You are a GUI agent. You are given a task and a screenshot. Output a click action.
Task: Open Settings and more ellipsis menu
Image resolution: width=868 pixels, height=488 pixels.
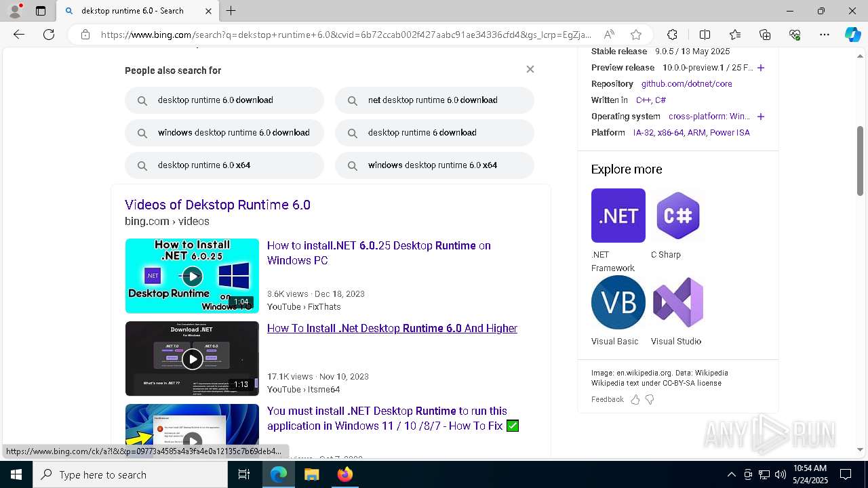click(x=825, y=35)
